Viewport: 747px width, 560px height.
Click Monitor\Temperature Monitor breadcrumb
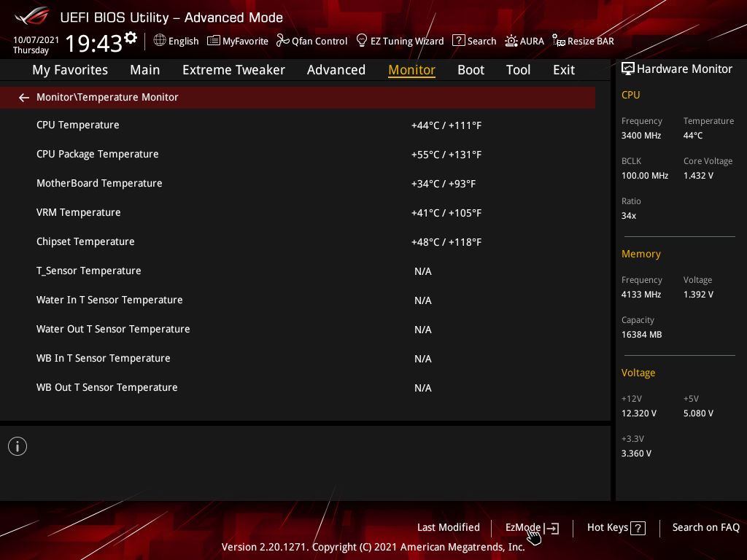click(107, 97)
